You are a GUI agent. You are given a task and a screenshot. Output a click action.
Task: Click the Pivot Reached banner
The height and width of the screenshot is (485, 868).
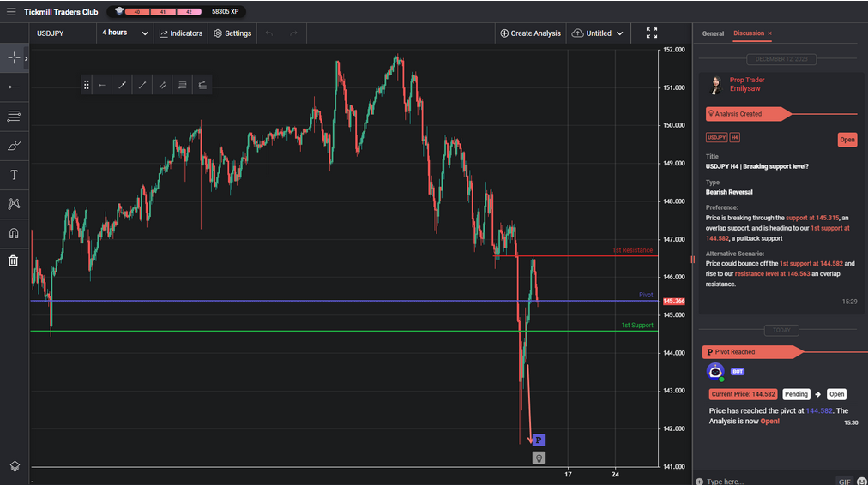[x=753, y=351]
